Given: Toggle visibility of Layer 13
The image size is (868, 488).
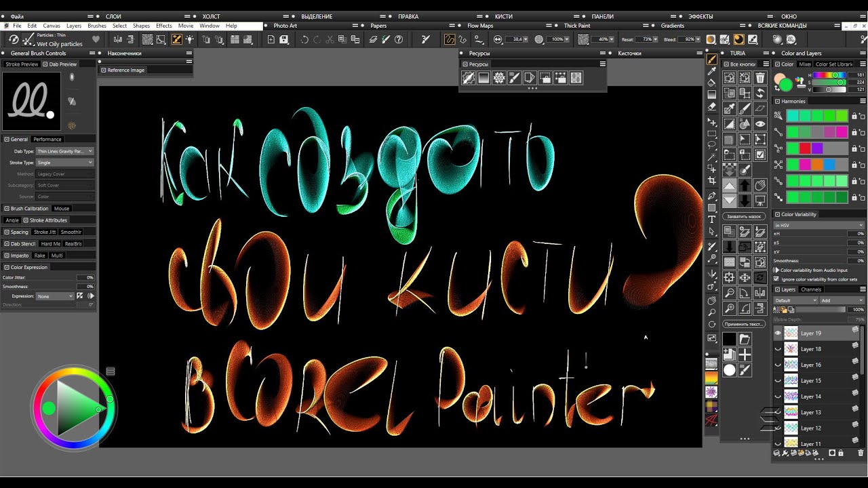Looking at the screenshot, I should pyautogui.click(x=778, y=412).
